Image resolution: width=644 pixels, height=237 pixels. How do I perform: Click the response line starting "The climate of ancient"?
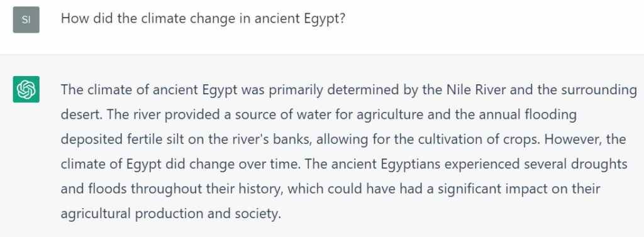coord(348,90)
